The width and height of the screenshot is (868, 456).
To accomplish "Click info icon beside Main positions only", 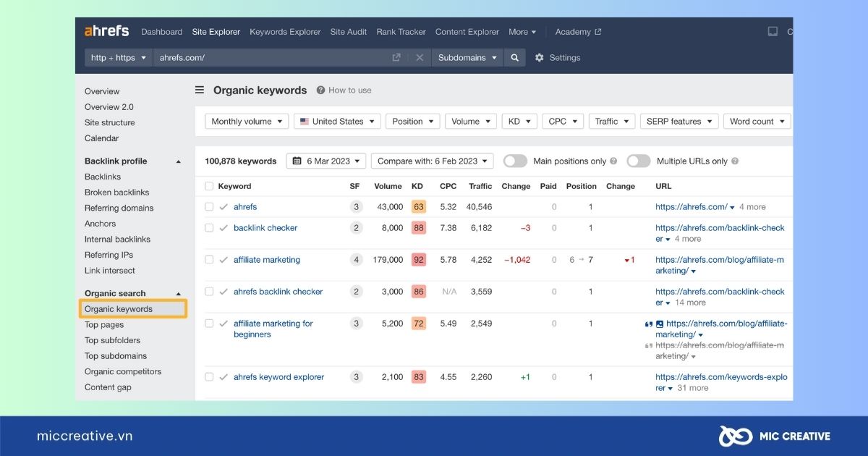I will click(x=613, y=161).
